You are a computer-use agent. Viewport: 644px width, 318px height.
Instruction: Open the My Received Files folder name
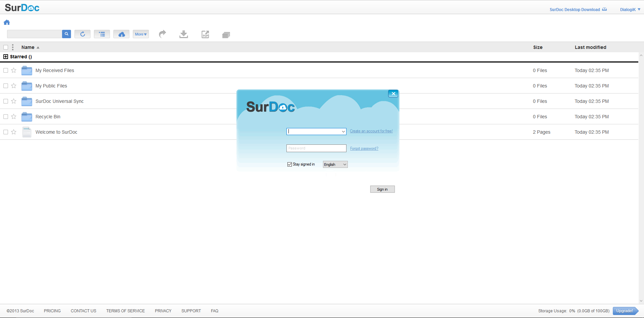pos(55,70)
